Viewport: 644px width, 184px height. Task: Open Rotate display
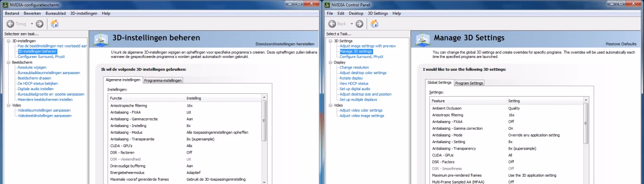tap(351, 78)
